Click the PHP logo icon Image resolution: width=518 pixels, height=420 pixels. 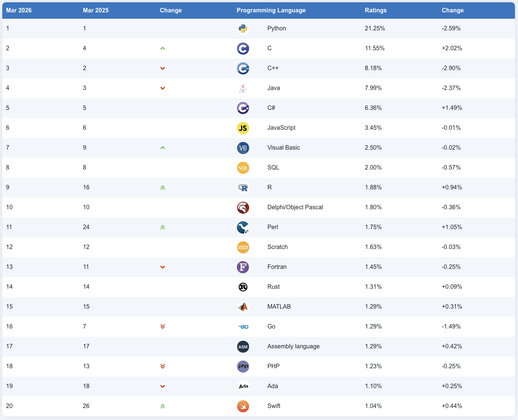click(243, 366)
